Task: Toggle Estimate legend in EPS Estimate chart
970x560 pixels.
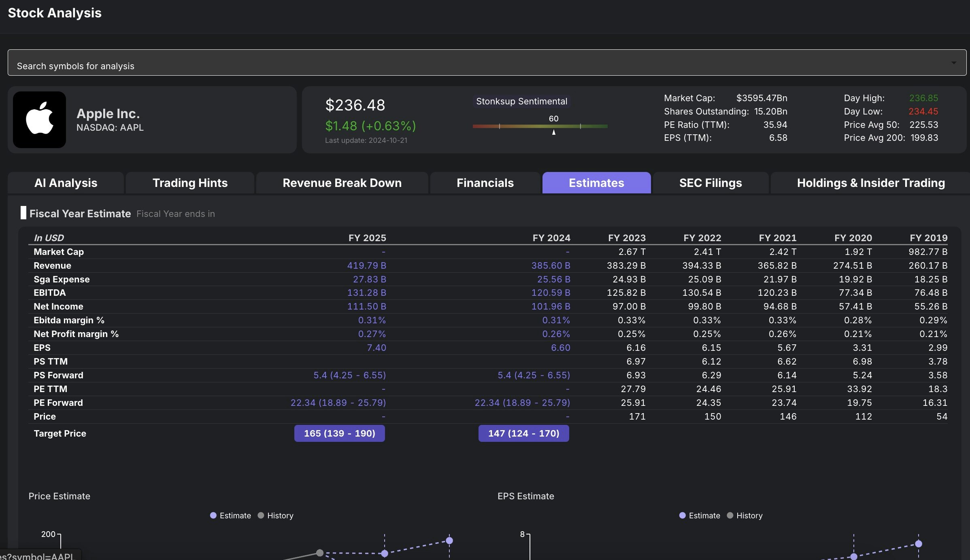Action: (x=700, y=515)
